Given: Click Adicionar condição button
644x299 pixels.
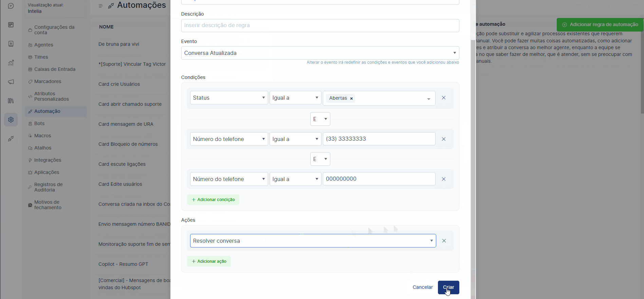Looking at the screenshot, I should [x=213, y=200].
